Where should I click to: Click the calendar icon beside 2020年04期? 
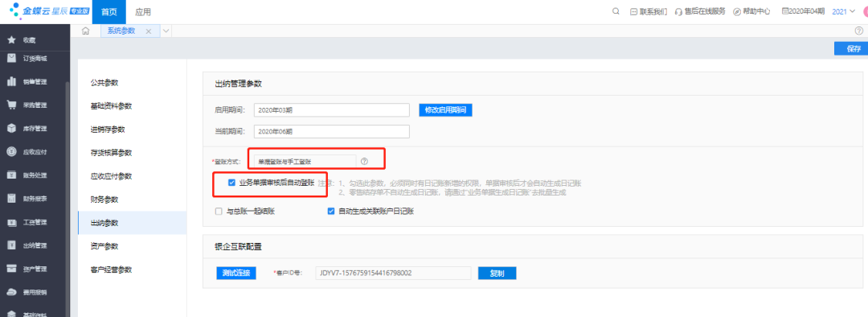[x=784, y=11]
